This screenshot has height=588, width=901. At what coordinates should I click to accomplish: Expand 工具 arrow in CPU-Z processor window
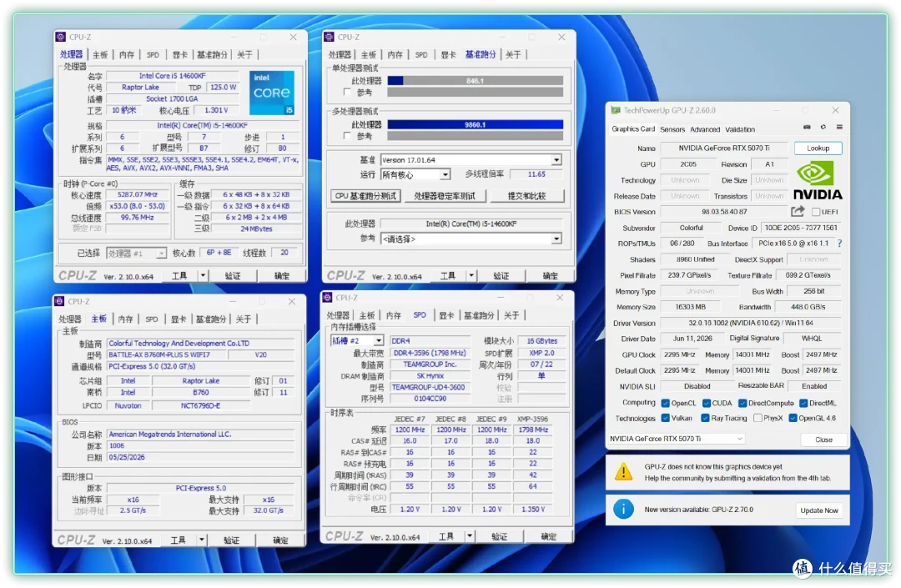[203, 275]
